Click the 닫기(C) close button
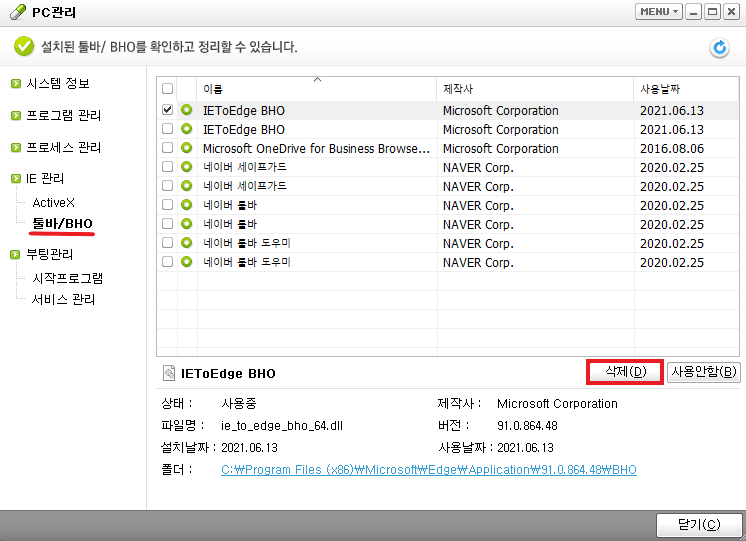Image resolution: width=746 pixels, height=541 pixels. 699,525
